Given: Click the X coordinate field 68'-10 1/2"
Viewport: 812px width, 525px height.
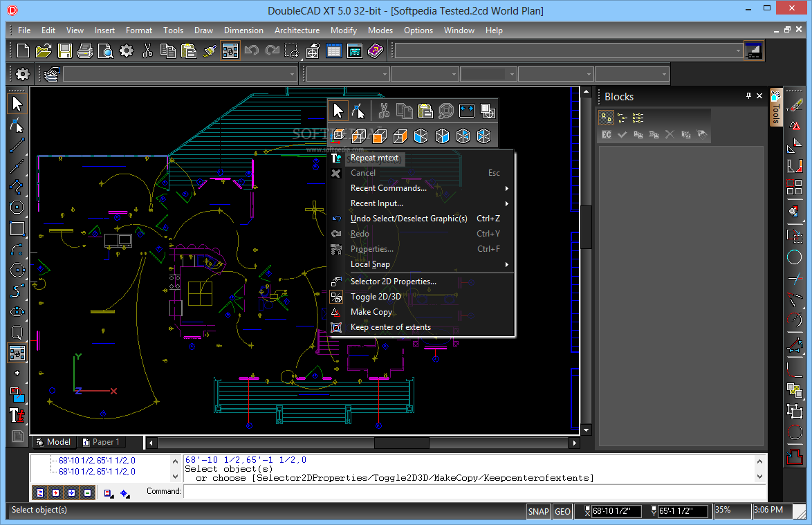Looking at the screenshot, I should pyautogui.click(x=616, y=511).
